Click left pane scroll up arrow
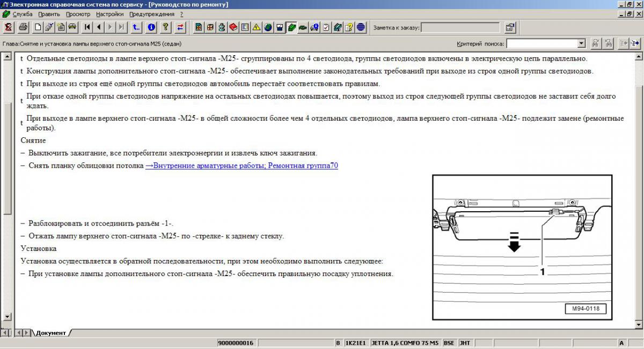The height and width of the screenshot is (349, 644). pos(6,57)
